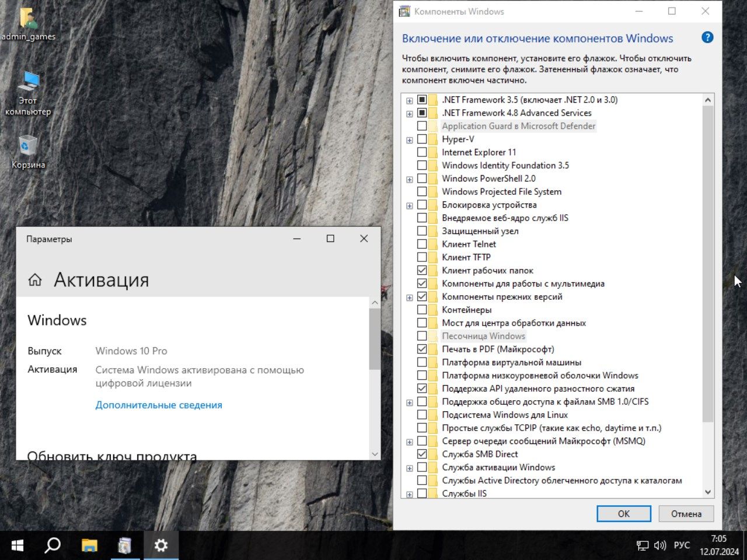Click the help question mark in Компоненты Windows

[x=707, y=37]
